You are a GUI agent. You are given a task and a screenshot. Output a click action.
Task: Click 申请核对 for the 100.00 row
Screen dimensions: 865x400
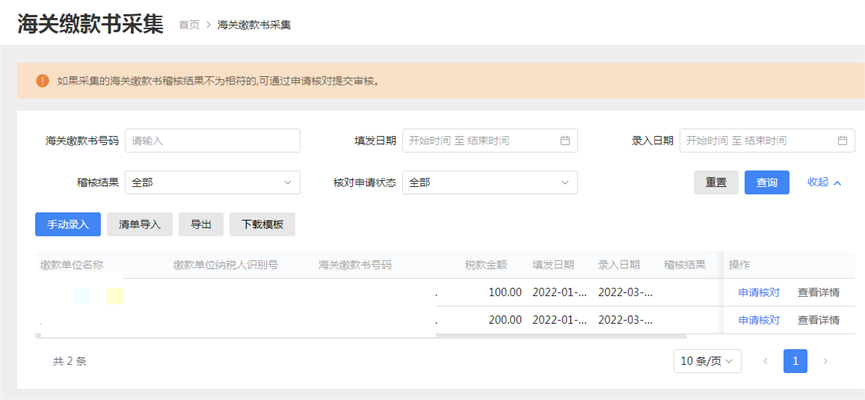pos(759,292)
